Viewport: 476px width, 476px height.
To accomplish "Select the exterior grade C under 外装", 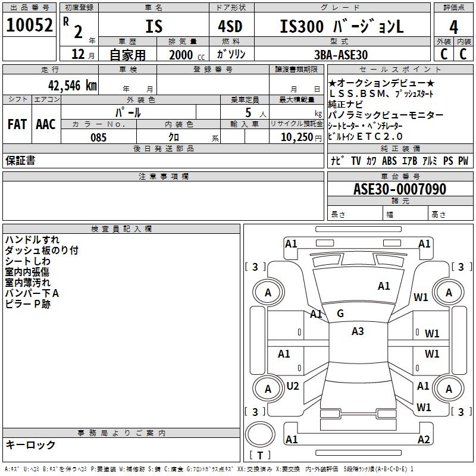I will coord(444,54).
